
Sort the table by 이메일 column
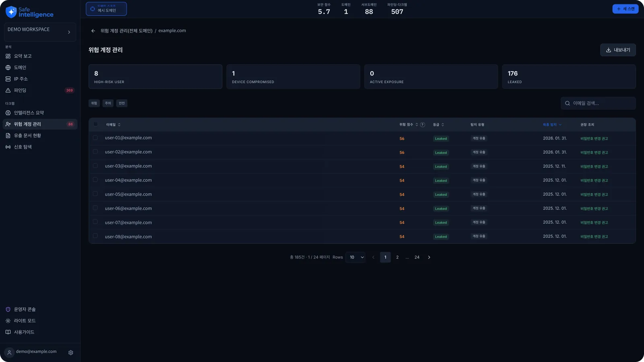113,125
